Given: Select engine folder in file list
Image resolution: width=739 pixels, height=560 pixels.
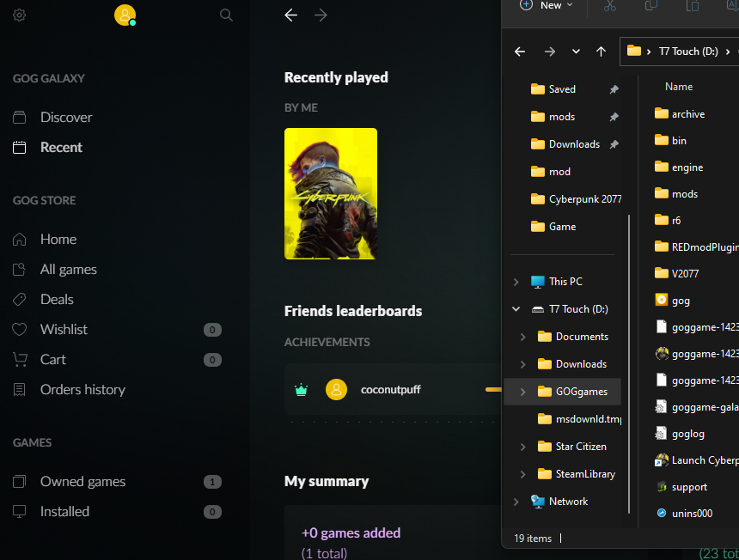Looking at the screenshot, I should pos(679,167).
